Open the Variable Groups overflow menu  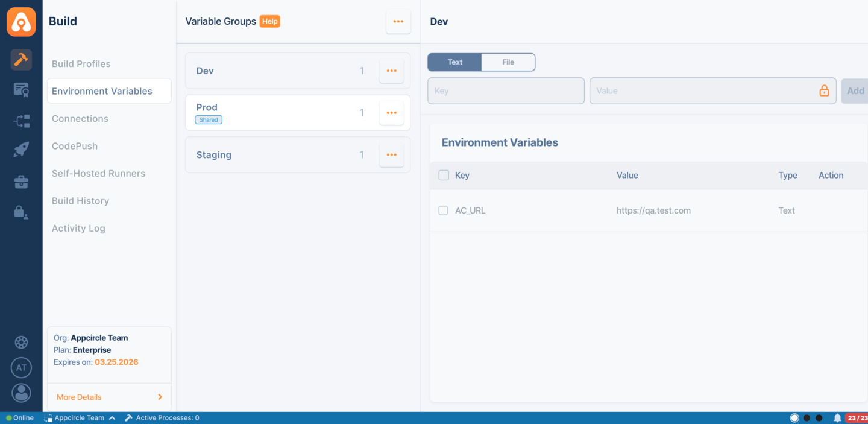398,21
